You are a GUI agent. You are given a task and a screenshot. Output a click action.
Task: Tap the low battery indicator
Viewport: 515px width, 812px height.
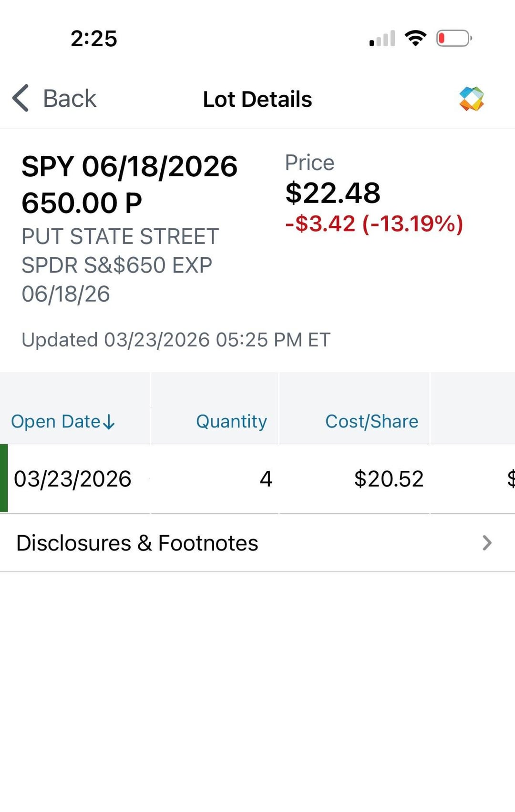453,38
